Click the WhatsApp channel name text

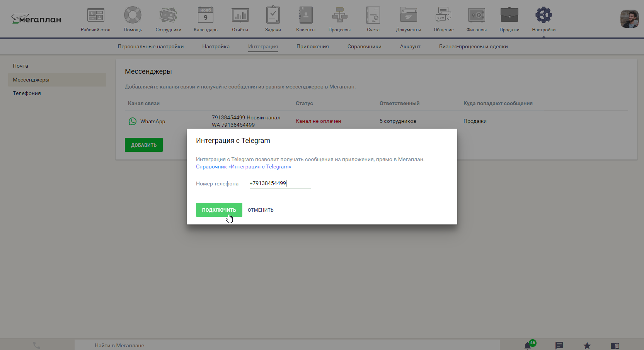[x=153, y=121]
